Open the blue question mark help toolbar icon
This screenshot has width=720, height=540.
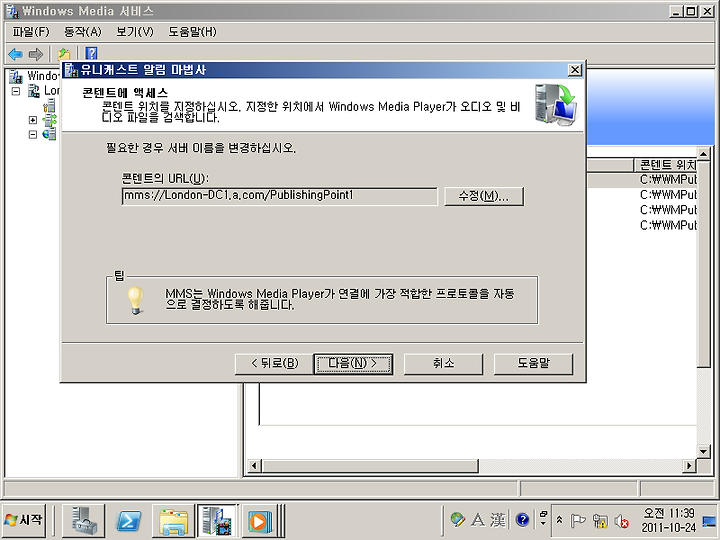[x=91, y=53]
